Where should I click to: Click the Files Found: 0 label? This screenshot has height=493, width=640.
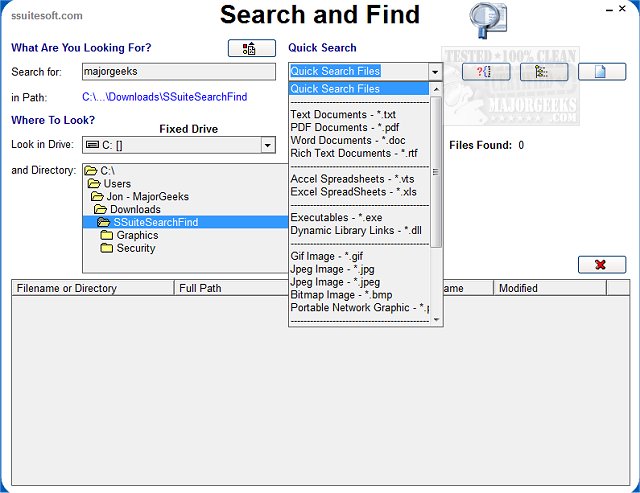487,145
